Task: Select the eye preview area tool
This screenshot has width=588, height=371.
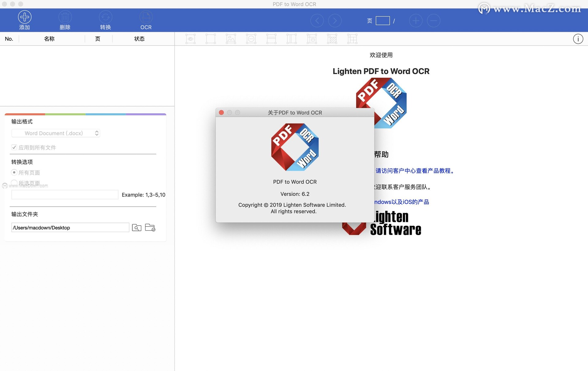Action: (190, 39)
